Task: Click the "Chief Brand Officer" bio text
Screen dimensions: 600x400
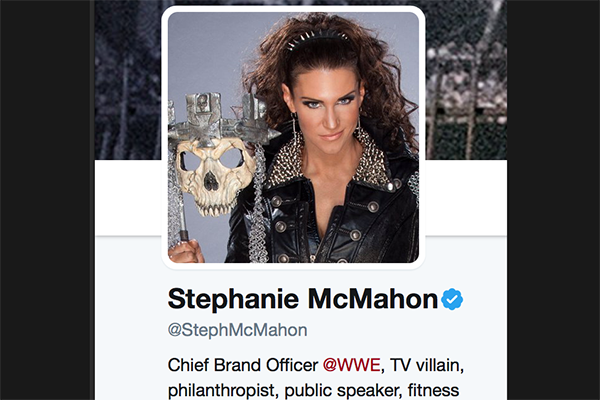Action: 243,365
